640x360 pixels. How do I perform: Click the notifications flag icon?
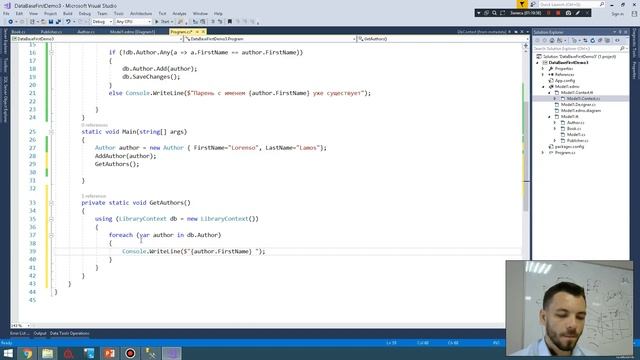click(x=522, y=4)
